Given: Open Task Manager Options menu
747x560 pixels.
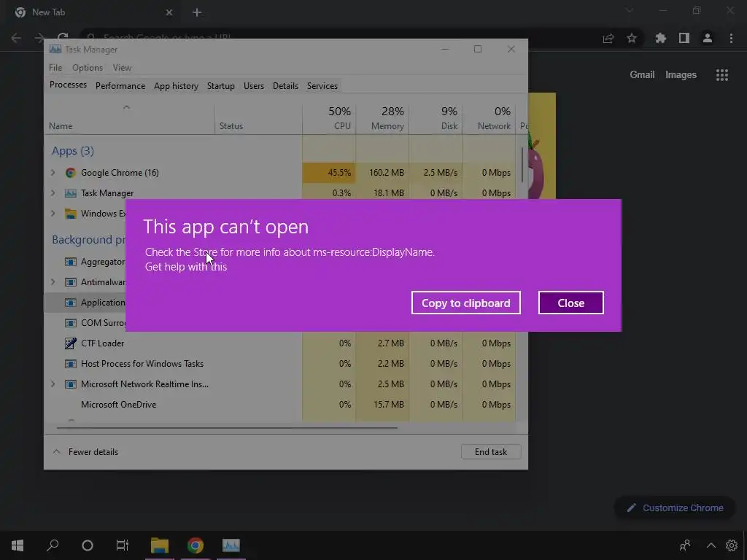Looking at the screenshot, I should 88,68.
